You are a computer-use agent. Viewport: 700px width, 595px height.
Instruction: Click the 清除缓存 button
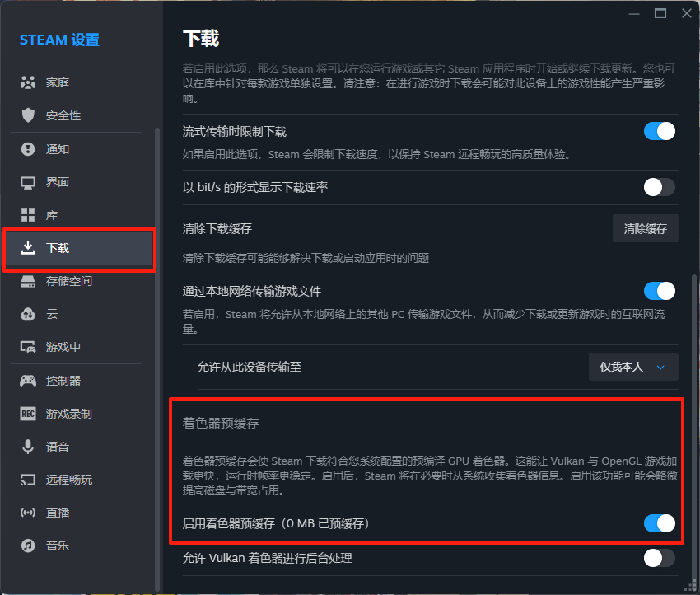[645, 228]
